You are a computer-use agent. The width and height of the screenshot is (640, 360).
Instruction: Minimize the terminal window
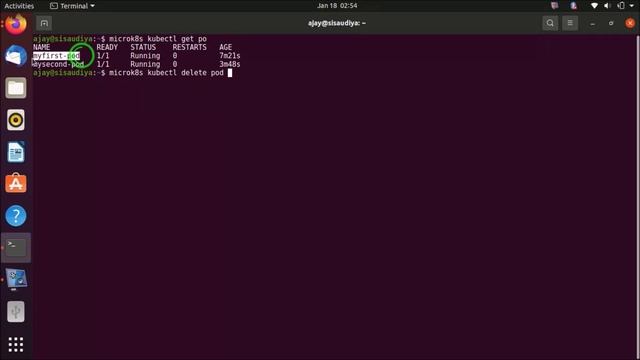pyautogui.click(x=592, y=24)
